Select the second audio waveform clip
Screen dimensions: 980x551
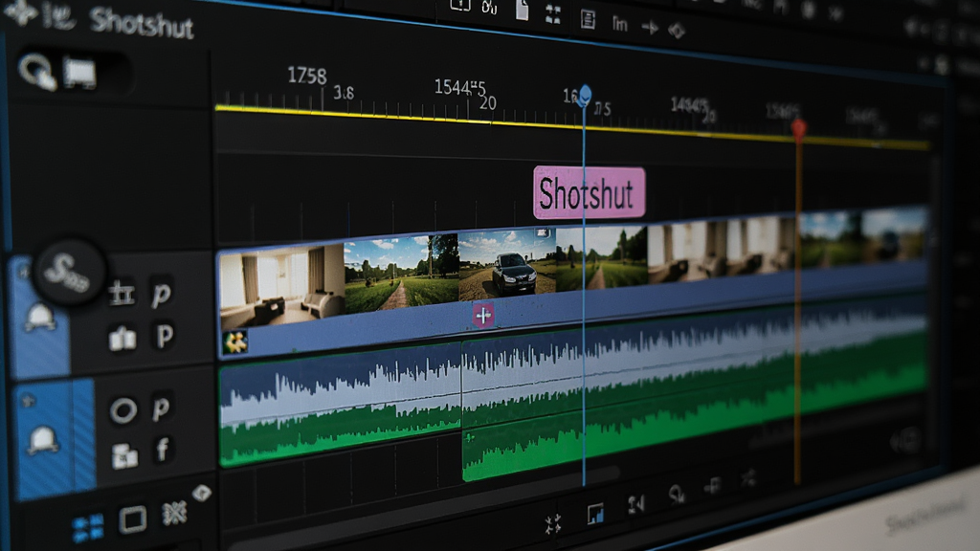[694, 388]
